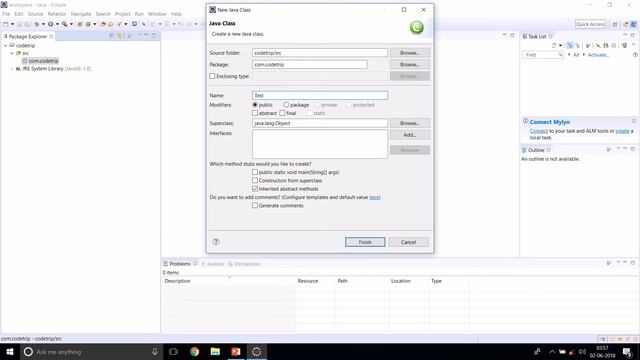Click the Search flashlight toolbar icon
The image size is (640, 360).
(119, 24)
